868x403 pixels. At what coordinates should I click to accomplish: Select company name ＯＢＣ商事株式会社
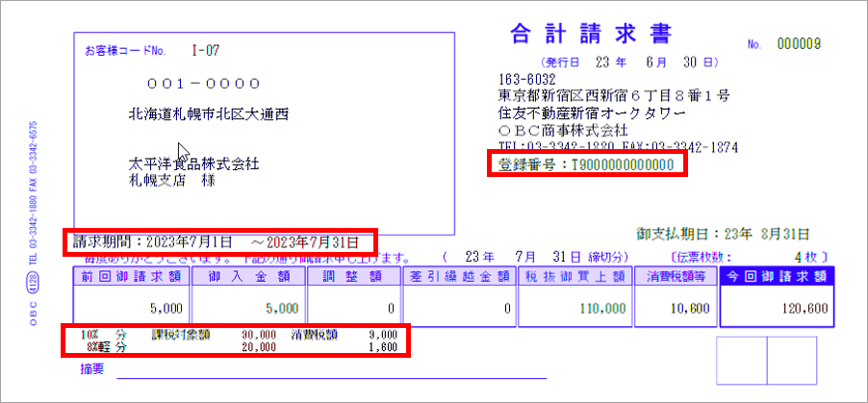563,131
